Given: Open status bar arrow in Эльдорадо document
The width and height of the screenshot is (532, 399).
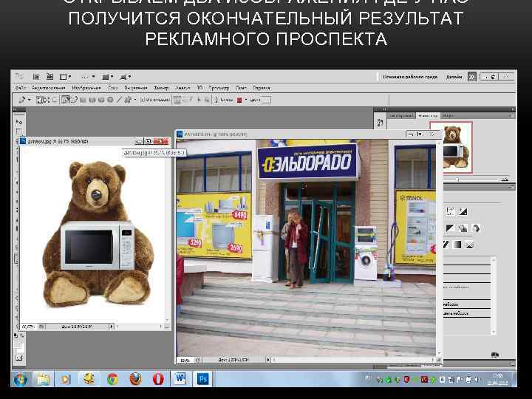Looking at the screenshot, I should coord(268,359).
